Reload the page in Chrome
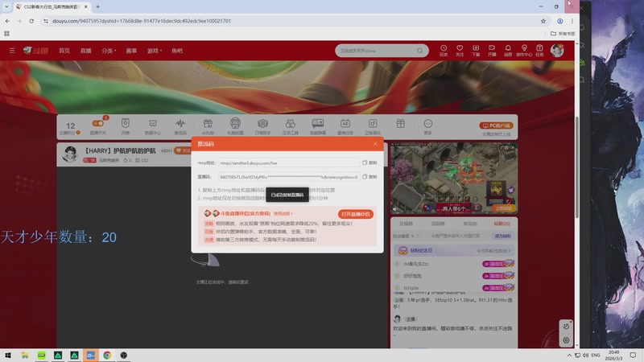644x362 pixels. click(31, 21)
